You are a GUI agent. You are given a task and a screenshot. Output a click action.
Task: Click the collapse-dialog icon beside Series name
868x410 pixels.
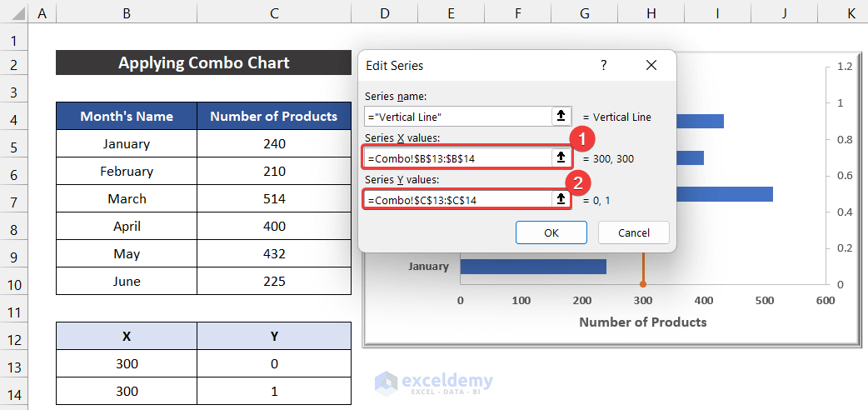point(561,117)
